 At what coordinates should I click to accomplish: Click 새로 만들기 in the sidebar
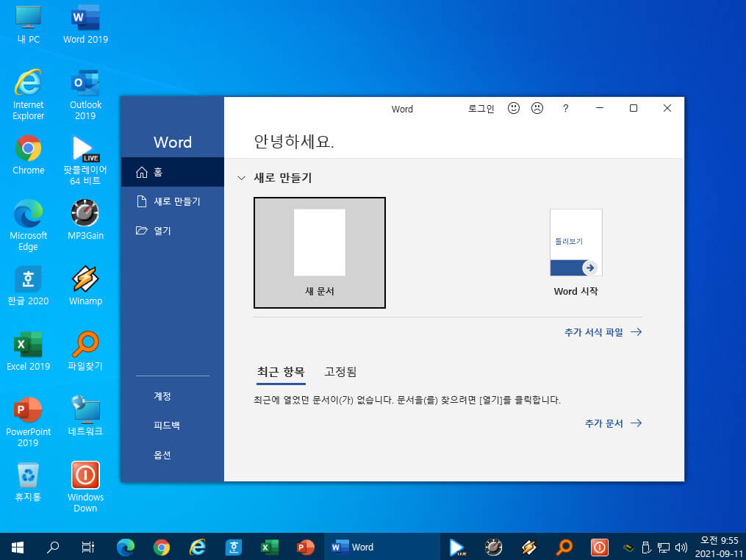[172, 201]
